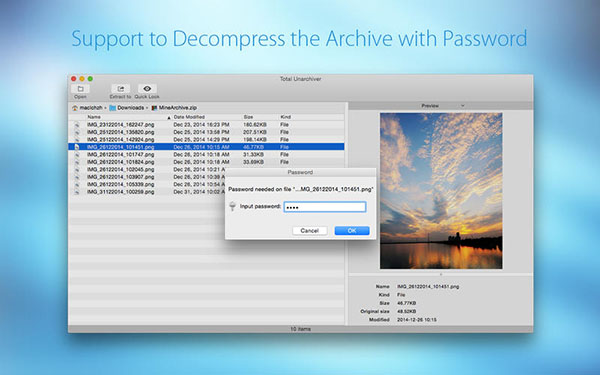Select file name IMG_26122014_103907.png

[x=121, y=177]
